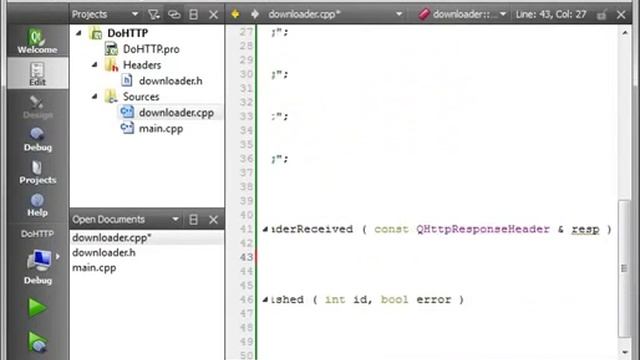
Task: Select DoHTTP.pro in project tree
Action: (x=151, y=49)
